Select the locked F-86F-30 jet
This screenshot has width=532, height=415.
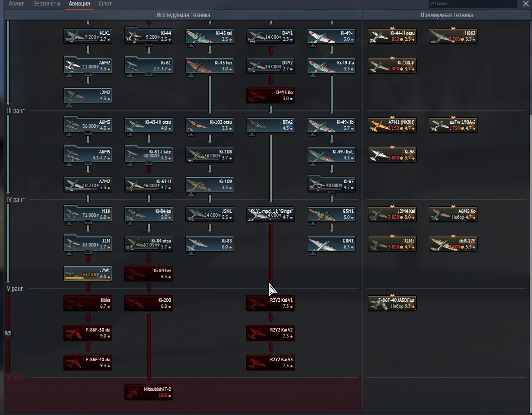88,333
